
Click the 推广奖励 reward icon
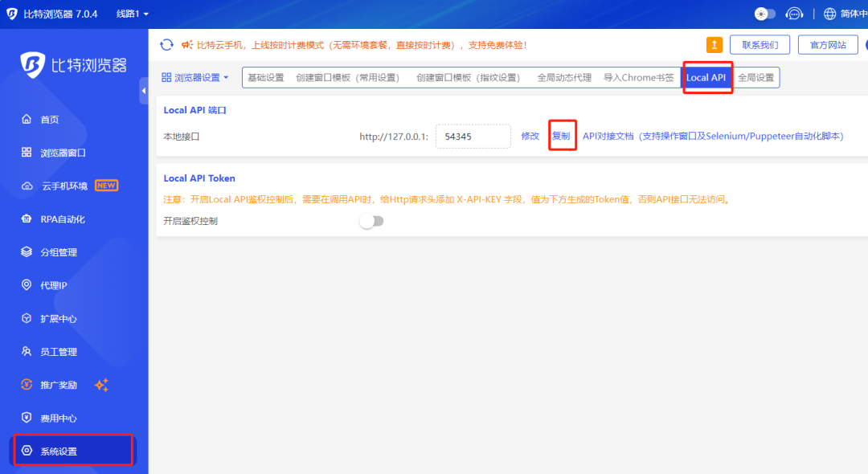coord(27,384)
